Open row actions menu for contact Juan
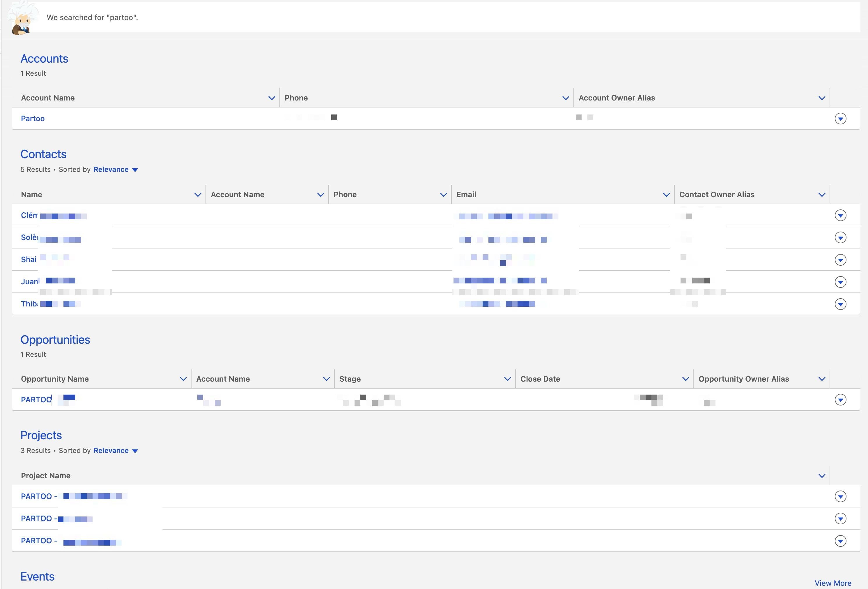868x589 pixels. point(840,282)
